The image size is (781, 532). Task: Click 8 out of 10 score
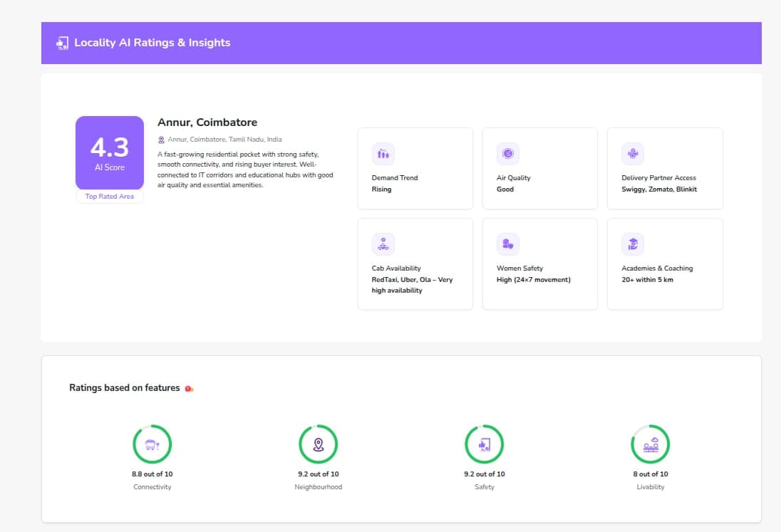[x=651, y=474]
